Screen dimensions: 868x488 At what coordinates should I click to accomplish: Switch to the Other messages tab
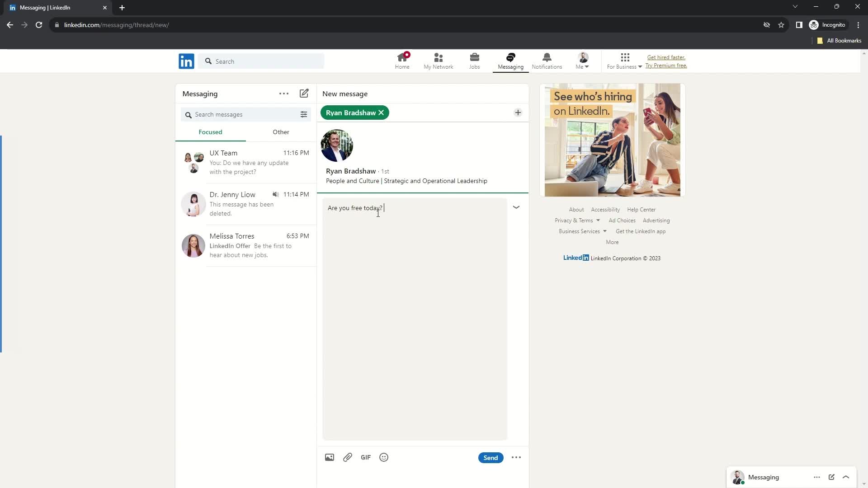click(281, 131)
